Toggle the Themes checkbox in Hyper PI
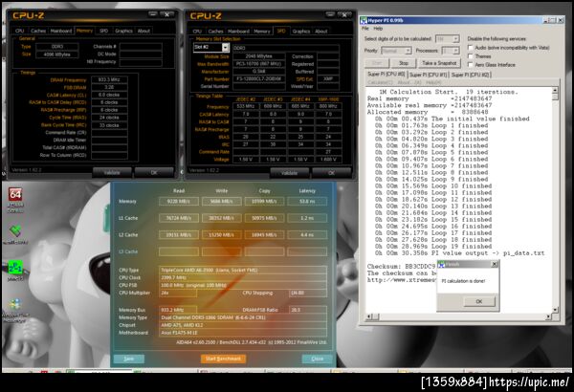574x392 pixels. tap(471, 56)
